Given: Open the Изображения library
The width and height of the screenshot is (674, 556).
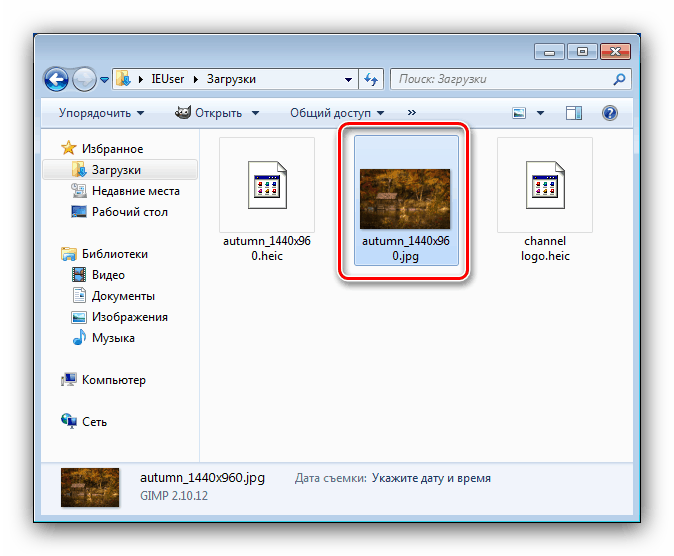Looking at the screenshot, I should click(x=130, y=317).
